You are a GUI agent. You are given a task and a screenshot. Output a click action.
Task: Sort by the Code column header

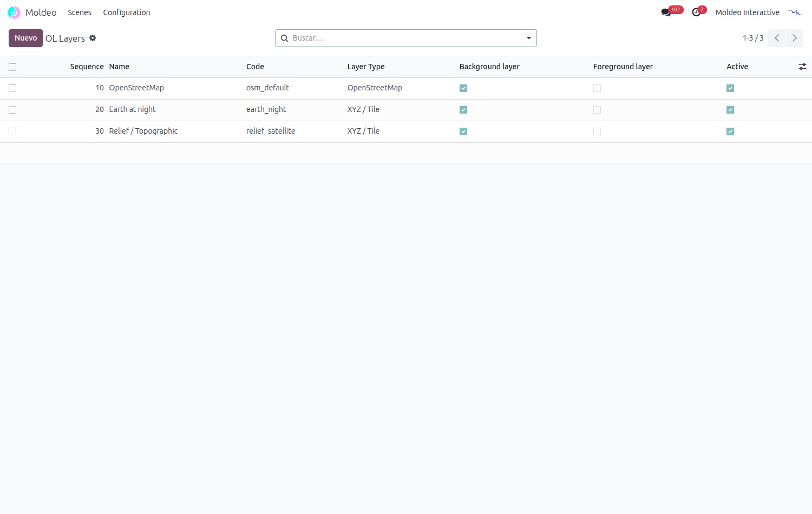[x=255, y=67]
